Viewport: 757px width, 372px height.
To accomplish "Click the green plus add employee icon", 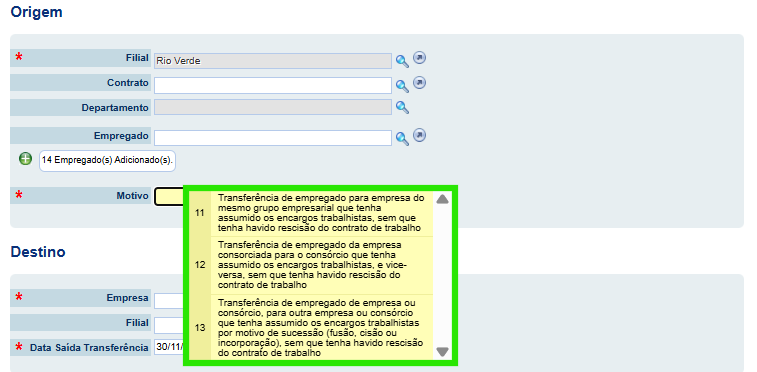I will 25,159.
